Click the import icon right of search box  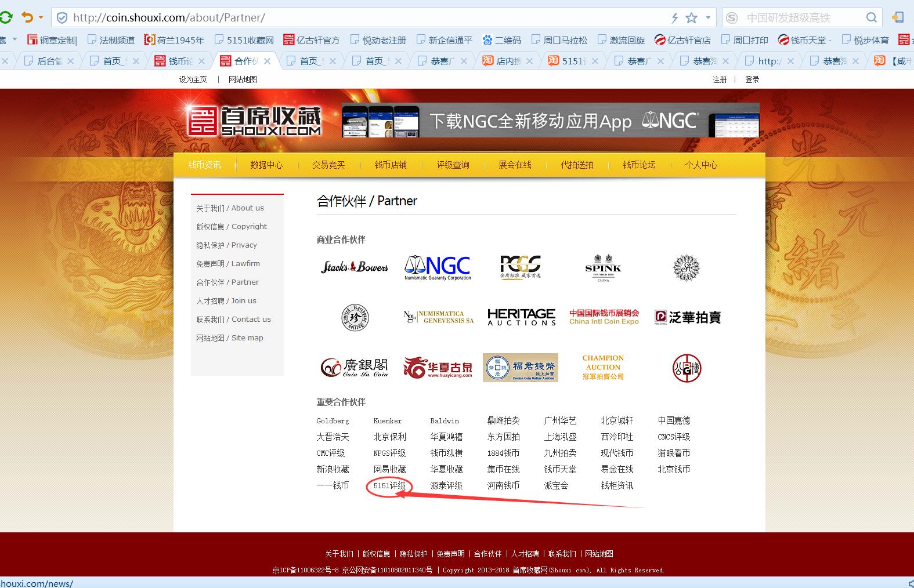(898, 17)
